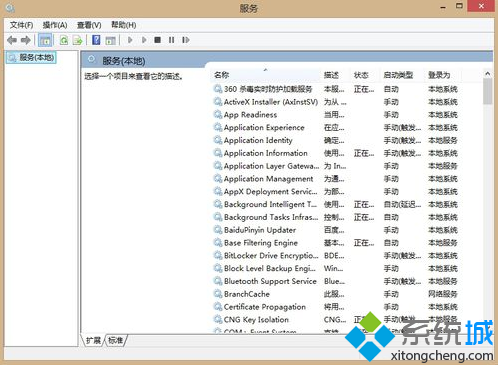The height and width of the screenshot is (366, 498).
Task: Select the Certificate Propagation service
Action: pos(336,307)
